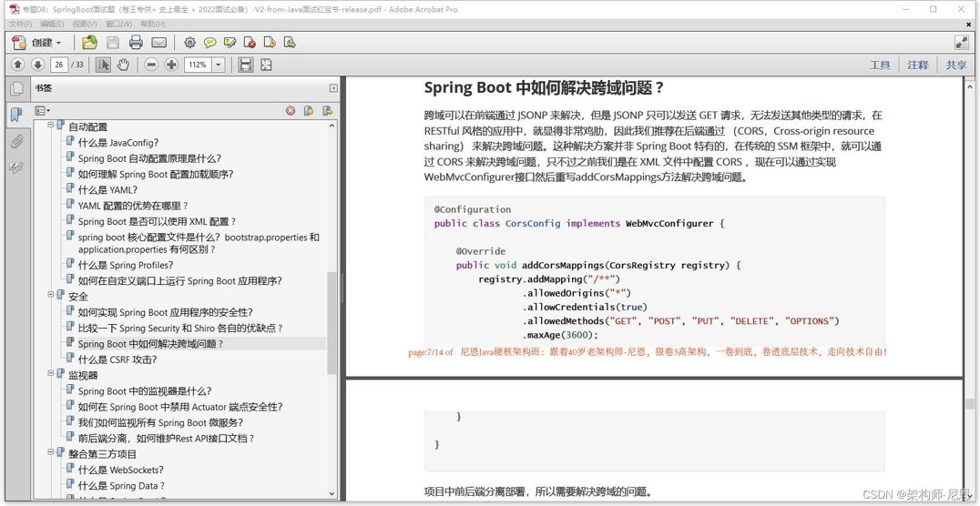Select bookmark Spring Boot 中如何解决跨域问题?
Screen dimensions: 980x506
(150, 344)
